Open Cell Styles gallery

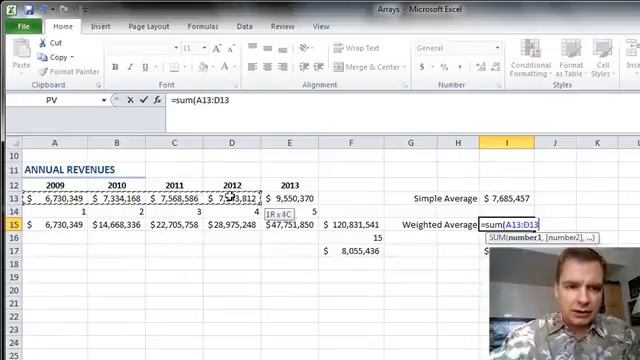pos(602,58)
